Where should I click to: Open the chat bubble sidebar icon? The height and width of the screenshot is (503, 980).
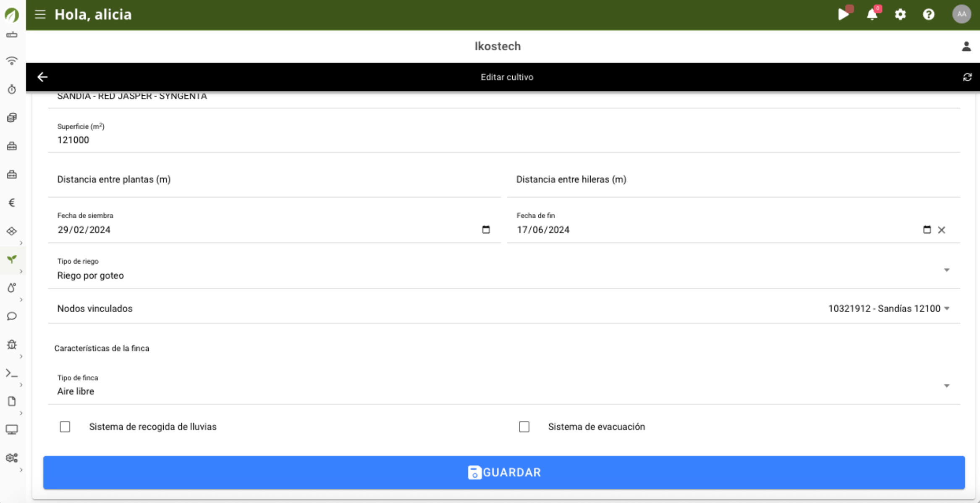click(12, 316)
